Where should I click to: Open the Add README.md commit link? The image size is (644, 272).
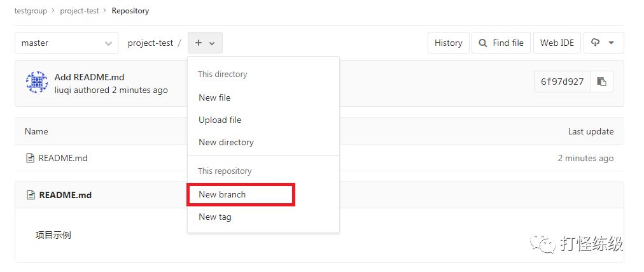[89, 77]
